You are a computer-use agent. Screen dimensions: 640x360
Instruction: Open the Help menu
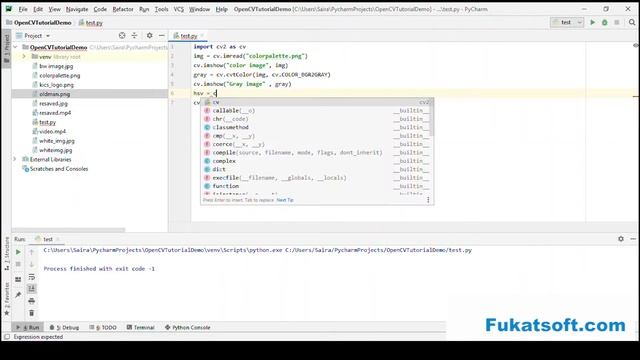click(222, 9)
